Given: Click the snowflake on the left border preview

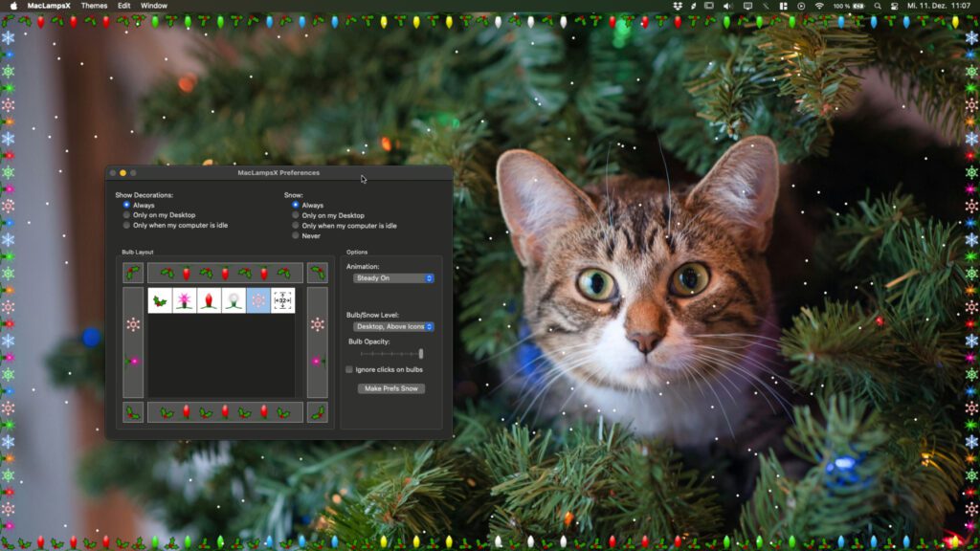Looking at the screenshot, I should point(132,325).
